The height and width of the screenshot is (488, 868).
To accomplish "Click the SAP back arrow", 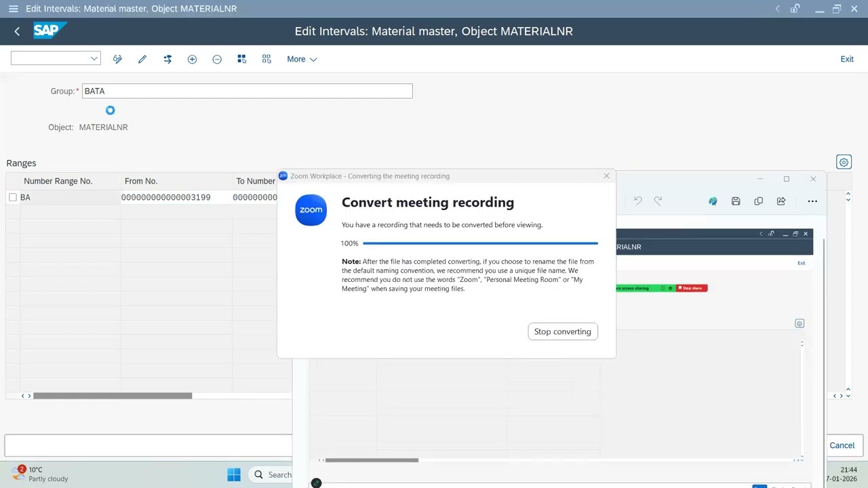I will coord(17,31).
